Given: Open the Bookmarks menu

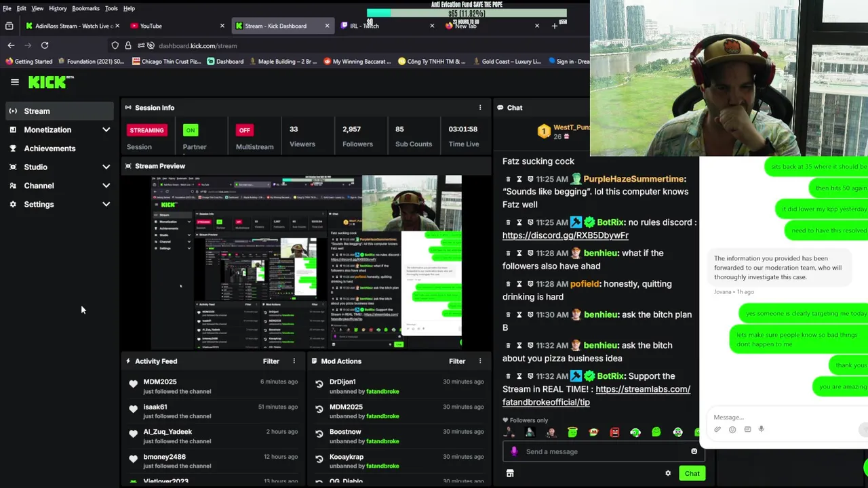Looking at the screenshot, I should (85, 8).
